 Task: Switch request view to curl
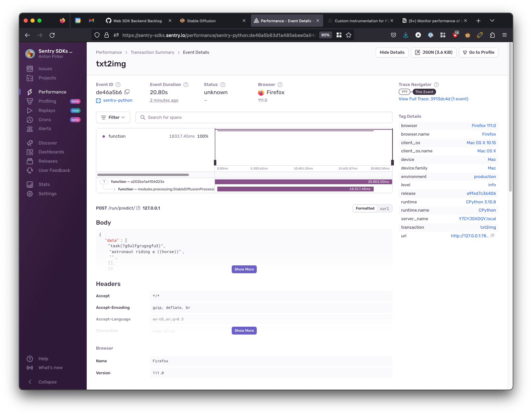click(x=385, y=209)
